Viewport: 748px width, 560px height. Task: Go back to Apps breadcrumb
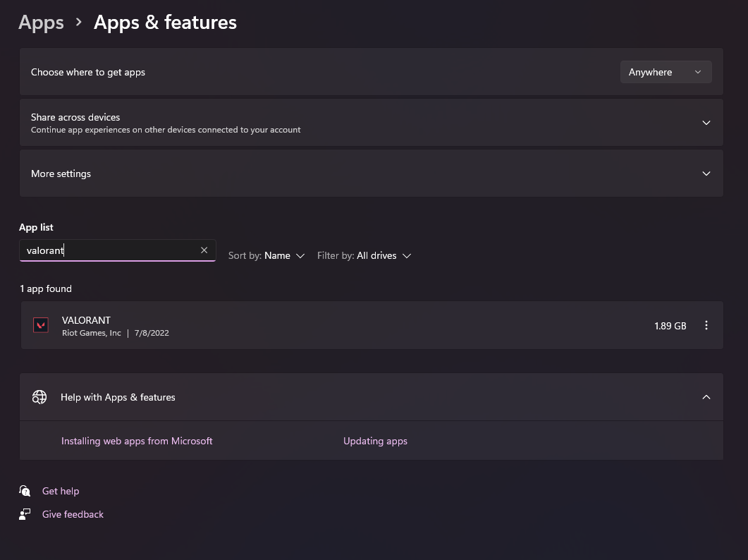click(x=42, y=23)
